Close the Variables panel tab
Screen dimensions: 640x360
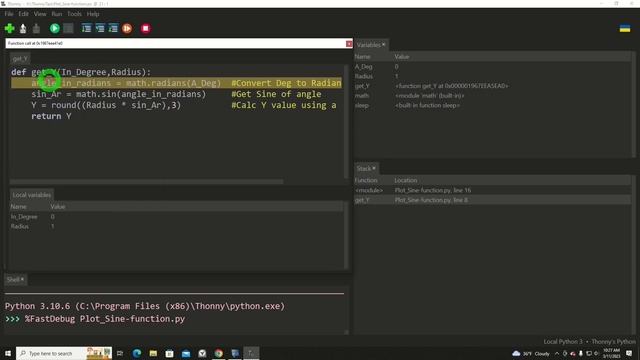384,44
